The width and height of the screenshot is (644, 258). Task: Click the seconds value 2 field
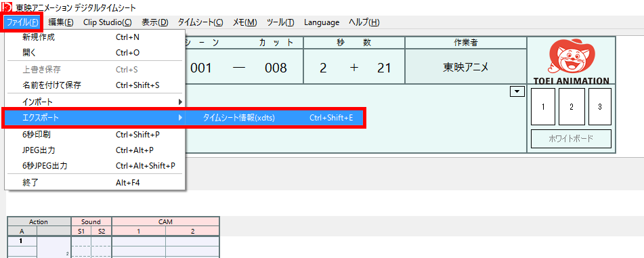(x=323, y=68)
